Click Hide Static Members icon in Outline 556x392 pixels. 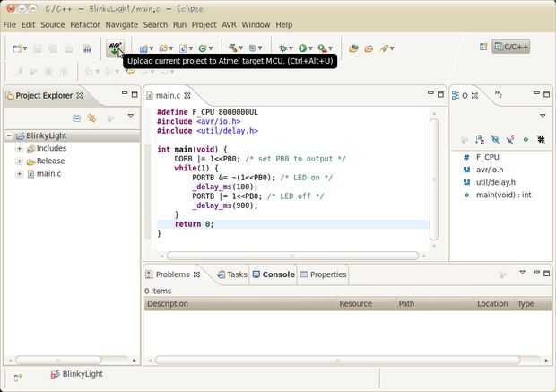tap(510, 139)
